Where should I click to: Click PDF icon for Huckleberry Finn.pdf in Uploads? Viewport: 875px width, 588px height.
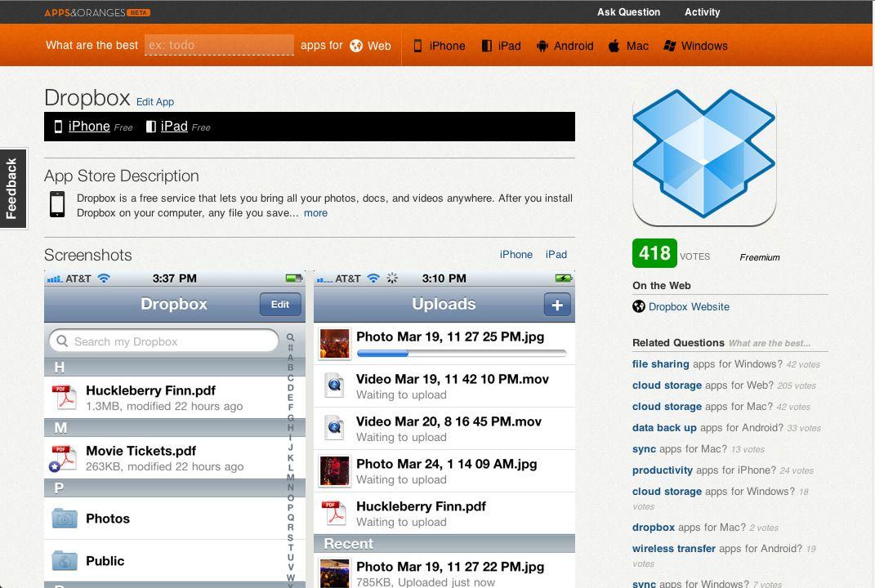(x=335, y=513)
